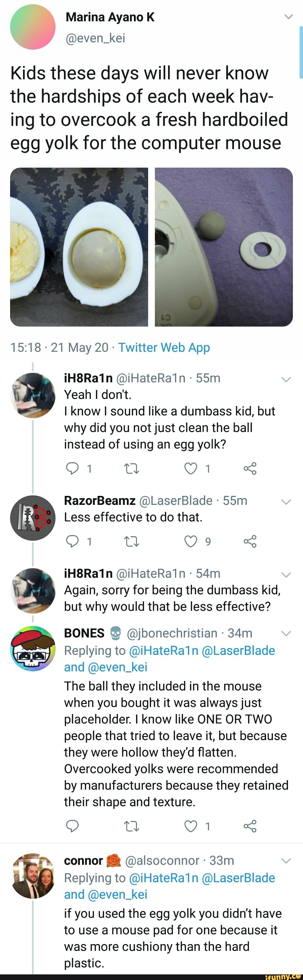Reply to BONES's placeholder ball comment

(72, 826)
